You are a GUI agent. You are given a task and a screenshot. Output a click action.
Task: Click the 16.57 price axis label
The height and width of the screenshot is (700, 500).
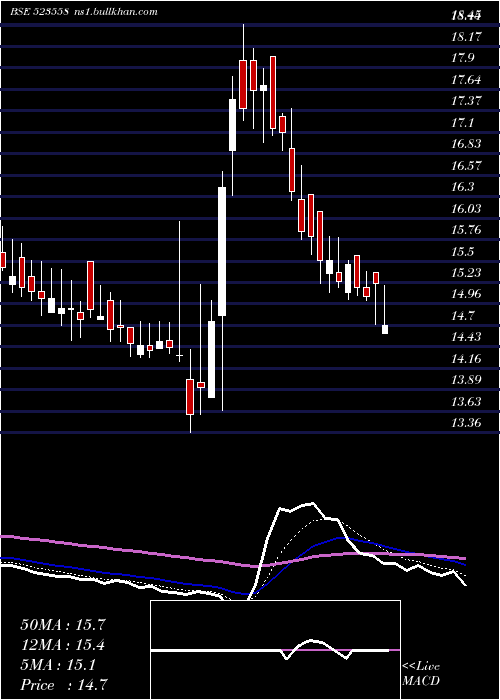coord(466,166)
